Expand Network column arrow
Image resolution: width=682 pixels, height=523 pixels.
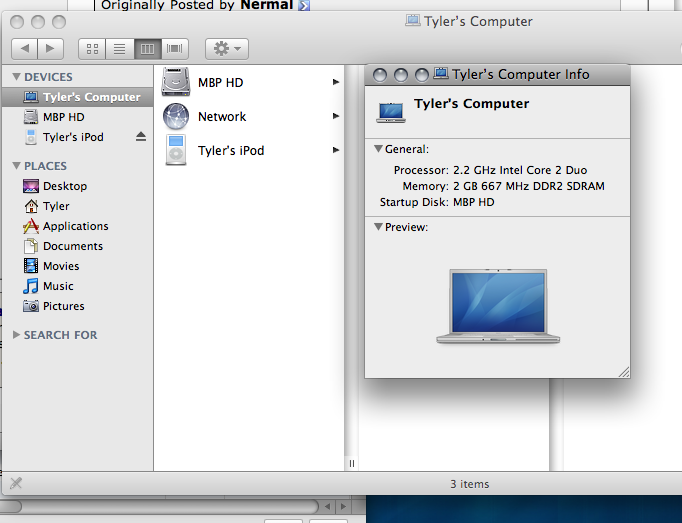[335, 116]
